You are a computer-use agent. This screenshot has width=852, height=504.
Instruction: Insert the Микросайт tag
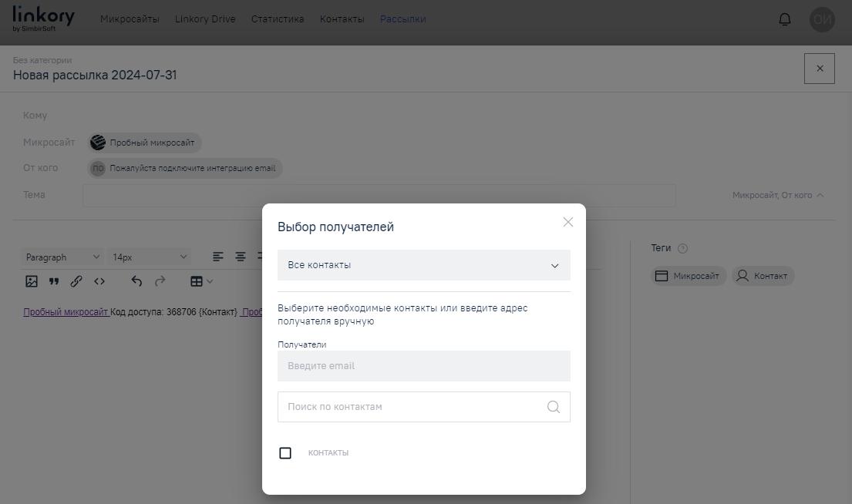688,275
